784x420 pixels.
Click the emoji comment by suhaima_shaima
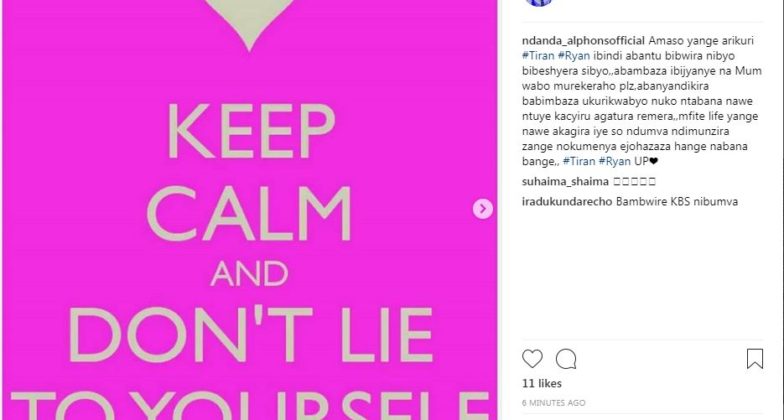click(x=634, y=182)
